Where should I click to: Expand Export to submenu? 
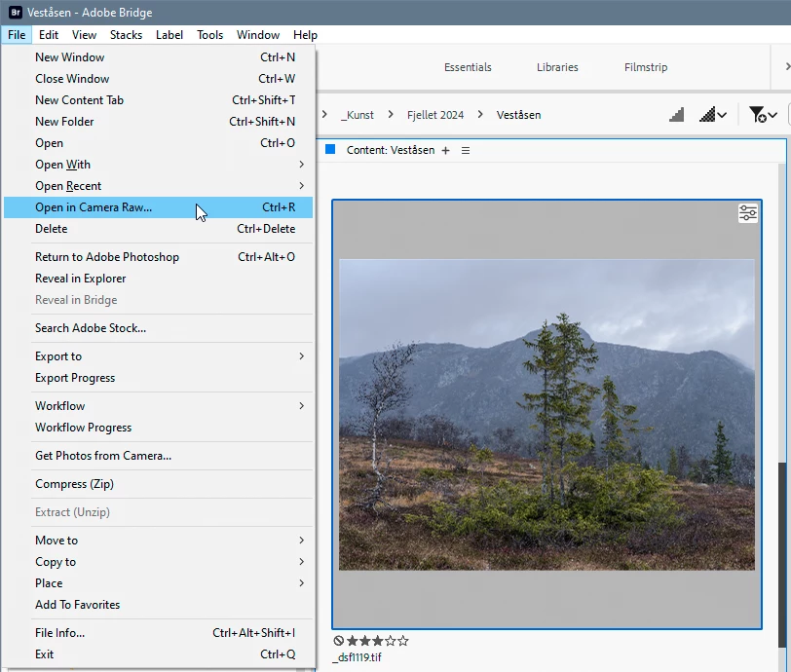click(x=302, y=356)
